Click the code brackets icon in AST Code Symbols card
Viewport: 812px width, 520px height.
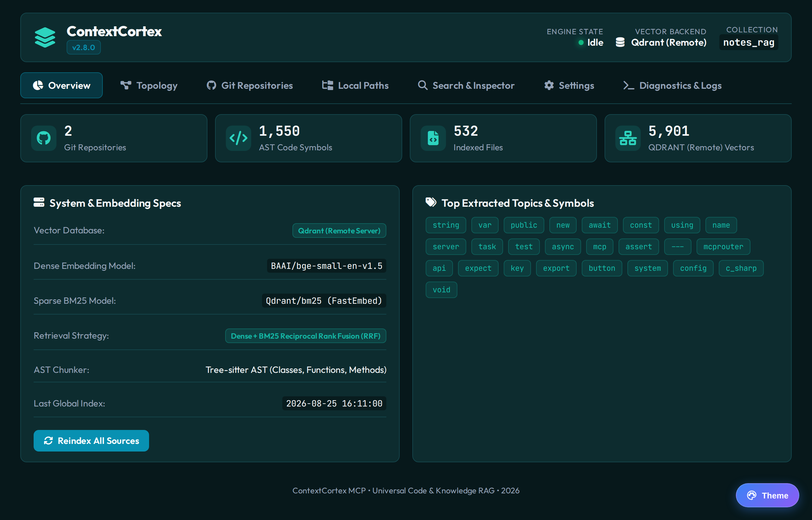(x=239, y=138)
